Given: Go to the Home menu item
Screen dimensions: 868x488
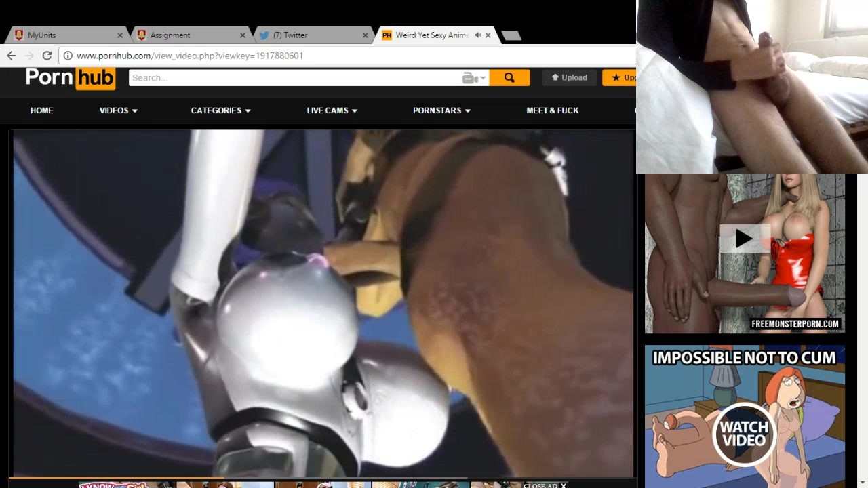Looking at the screenshot, I should (x=41, y=110).
